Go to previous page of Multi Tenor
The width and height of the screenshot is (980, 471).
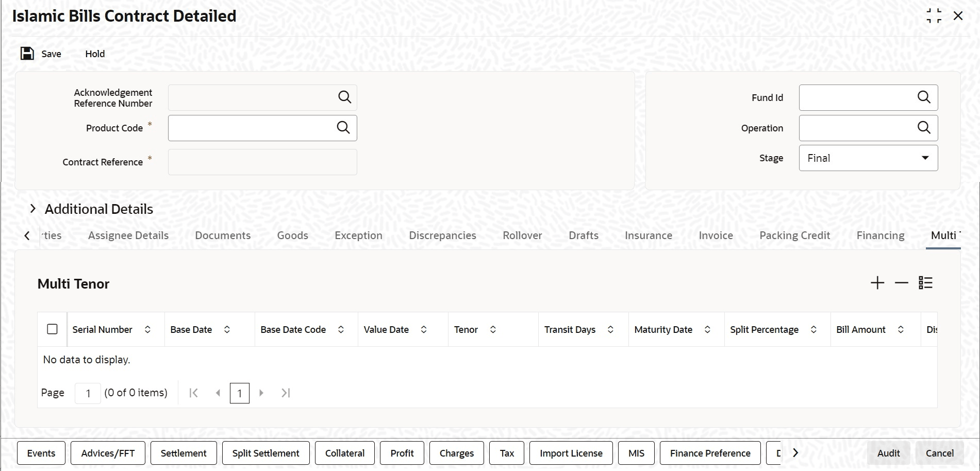pyautogui.click(x=218, y=393)
